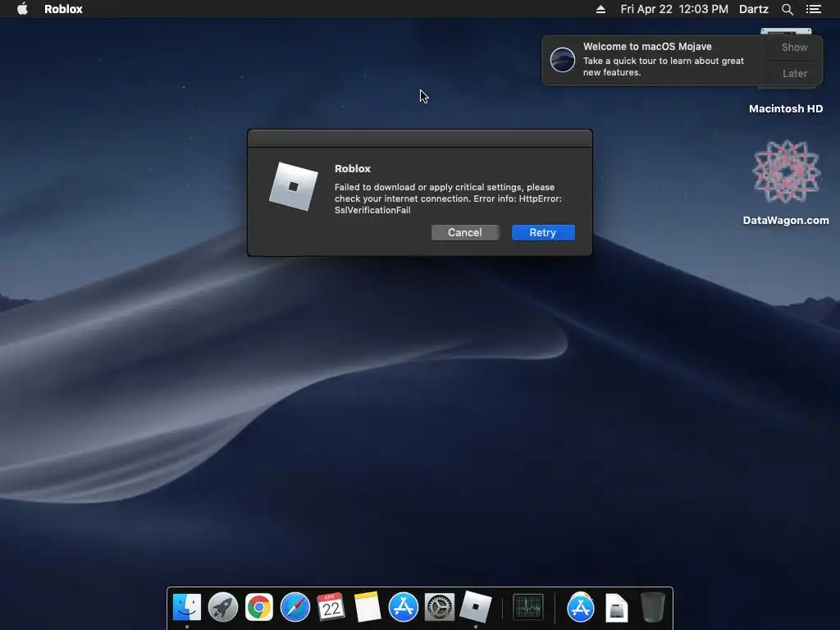This screenshot has height=630, width=840.
Task: Click the Roblox icon in the Dock
Action: tap(475, 607)
